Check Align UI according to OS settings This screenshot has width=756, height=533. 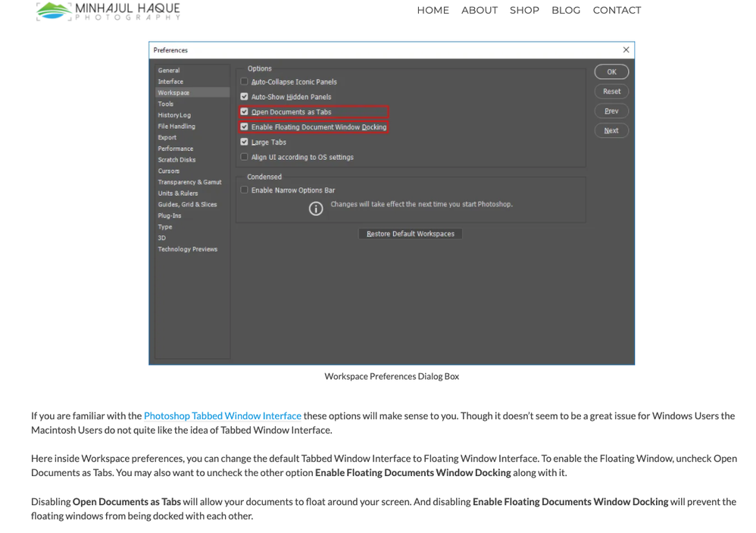click(245, 157)
